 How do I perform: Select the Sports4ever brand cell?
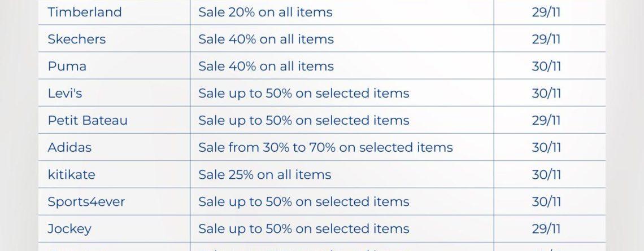click(x=86, y=201)
